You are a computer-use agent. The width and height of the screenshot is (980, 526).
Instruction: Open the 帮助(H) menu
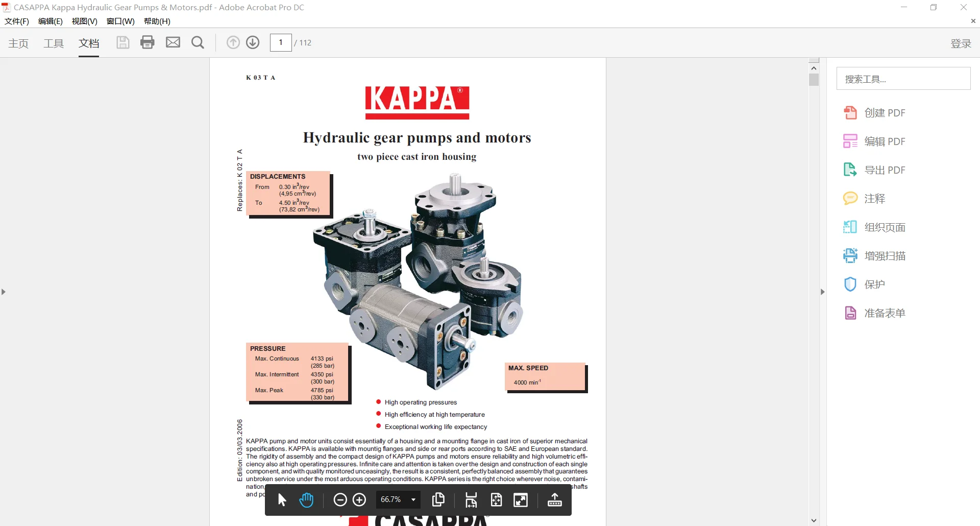(x=157, y=21)
